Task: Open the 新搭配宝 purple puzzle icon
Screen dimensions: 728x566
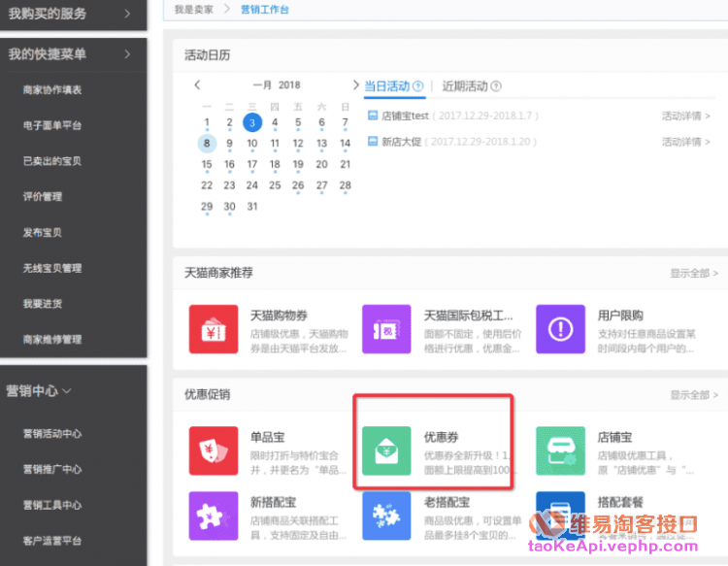Action: point(214,516)
